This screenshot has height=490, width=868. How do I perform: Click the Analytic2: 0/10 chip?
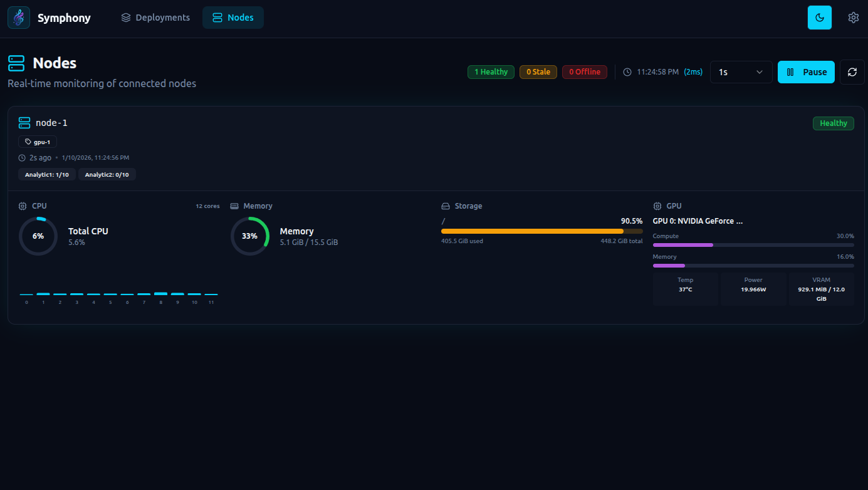point(107,175)
